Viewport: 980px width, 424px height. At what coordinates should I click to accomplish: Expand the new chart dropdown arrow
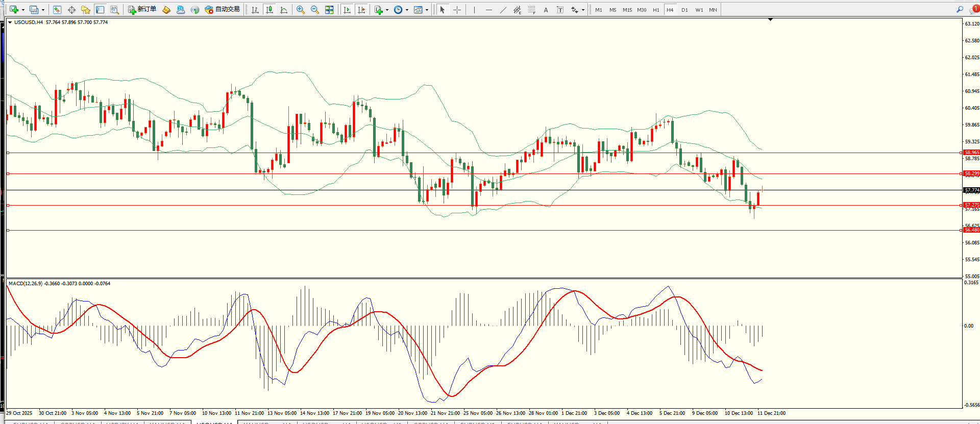coord(23,10)
